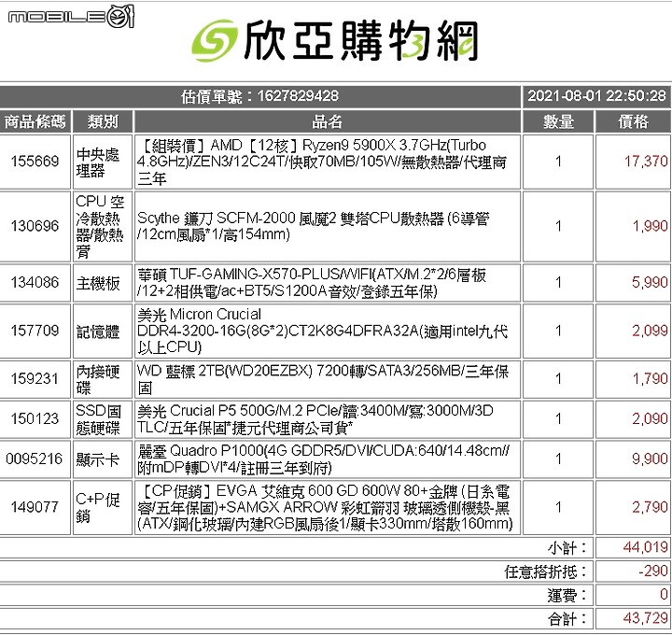Click the 記憶體 category cell

(x=103, y=331)
